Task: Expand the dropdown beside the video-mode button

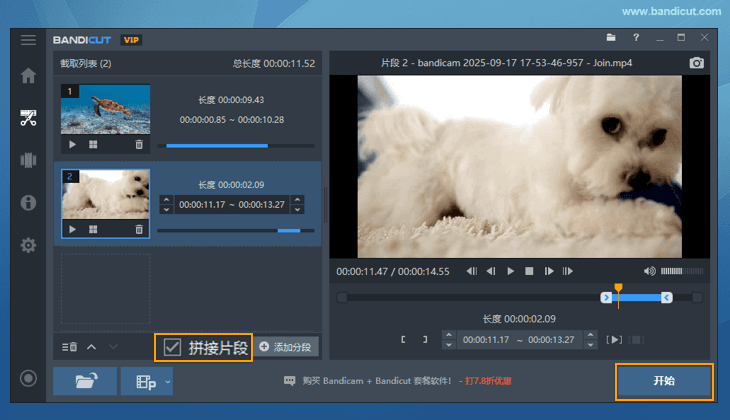Action: tap(168, 381)
